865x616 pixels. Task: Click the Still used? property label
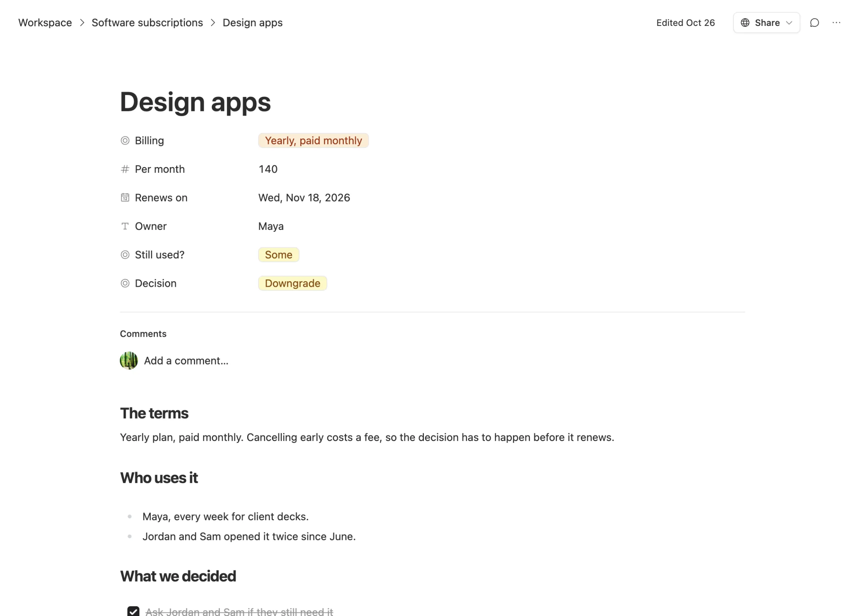[160, 255]
